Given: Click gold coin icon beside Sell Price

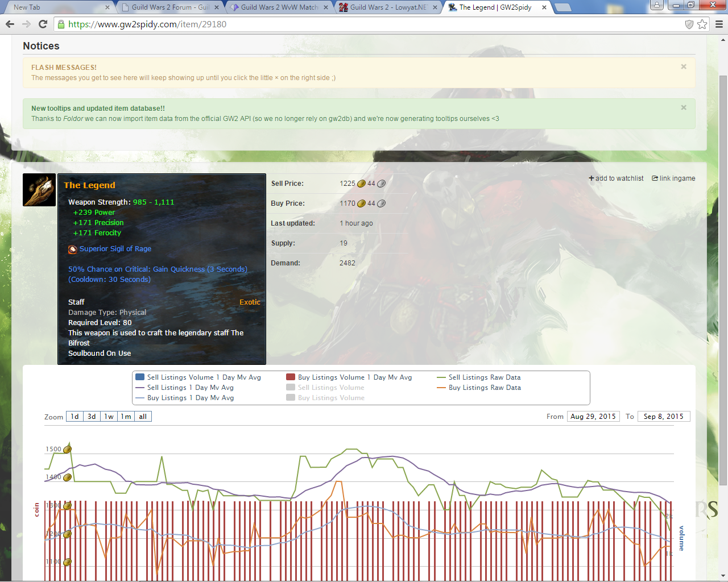Looking at the screenshot, I should point(361,184).
